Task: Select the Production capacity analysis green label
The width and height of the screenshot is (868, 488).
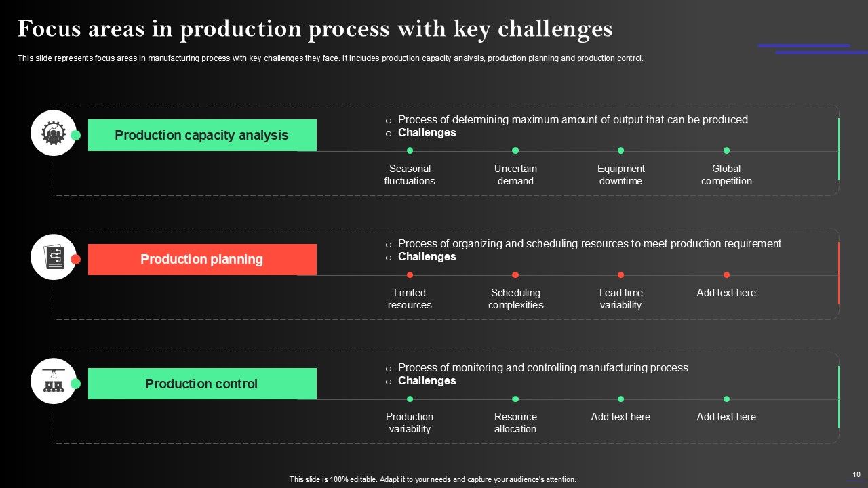Action: tap(201, 136)
